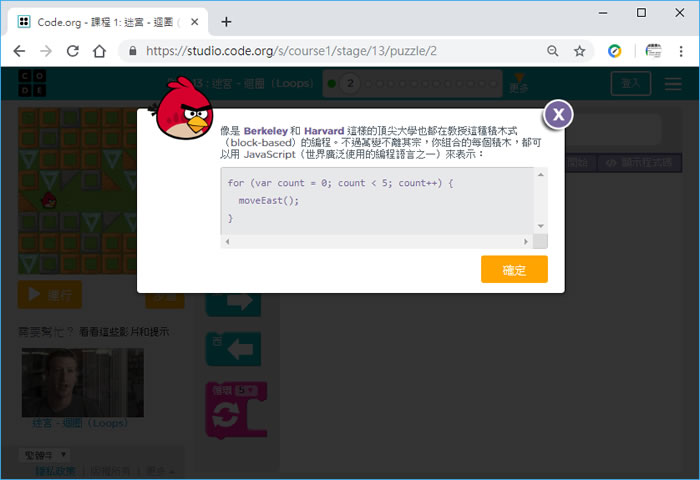Image resolution: width=700 pixels, height=480 pixels.
Task: Open the browser home page icon
Action: tap(99, 51)
